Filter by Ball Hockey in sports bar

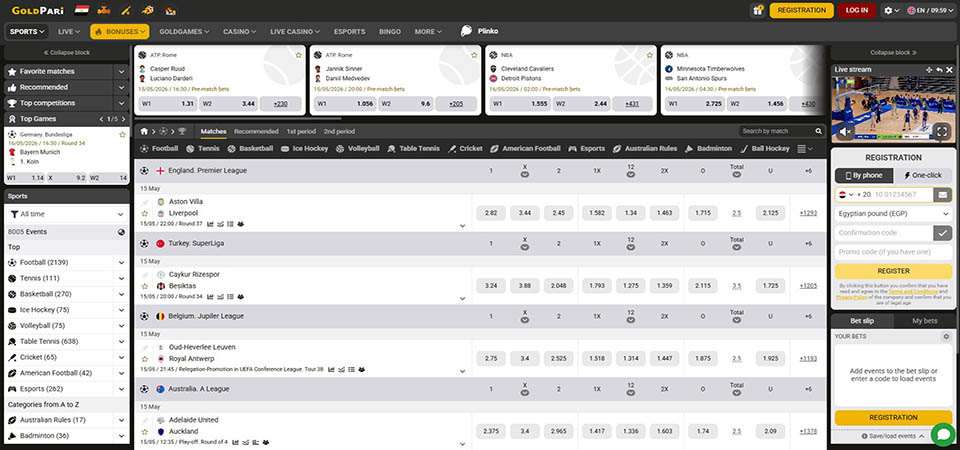tap(765, 149)
